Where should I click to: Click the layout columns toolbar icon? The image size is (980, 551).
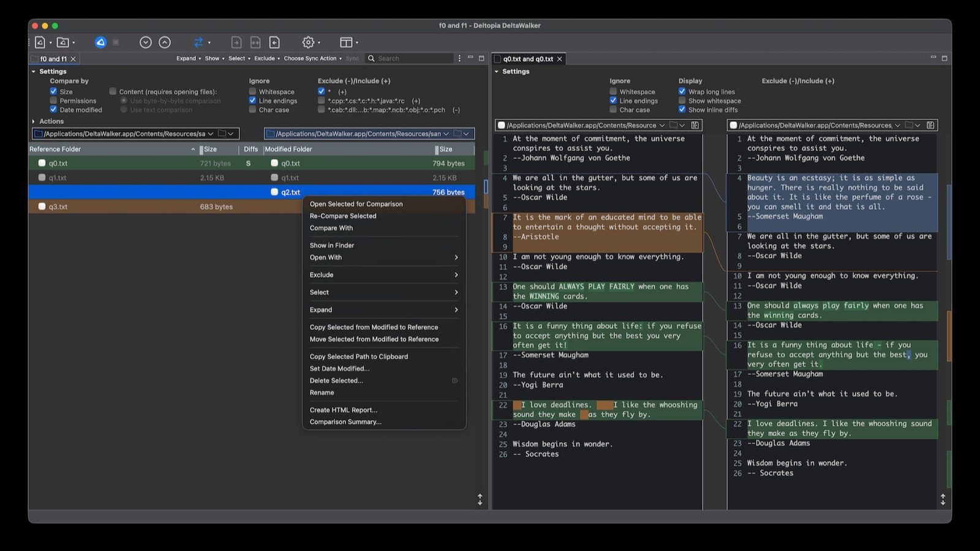(x=346, y=42)
